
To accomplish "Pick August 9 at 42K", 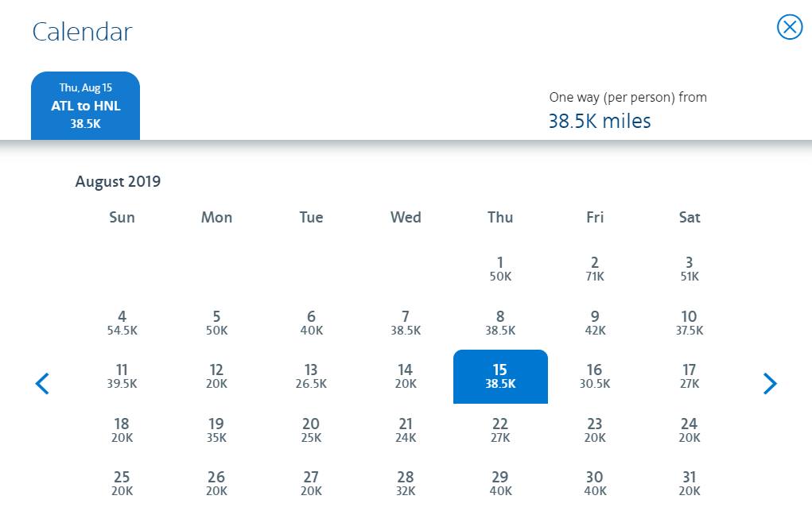I will pyautogui.click(x=595, y=323).
